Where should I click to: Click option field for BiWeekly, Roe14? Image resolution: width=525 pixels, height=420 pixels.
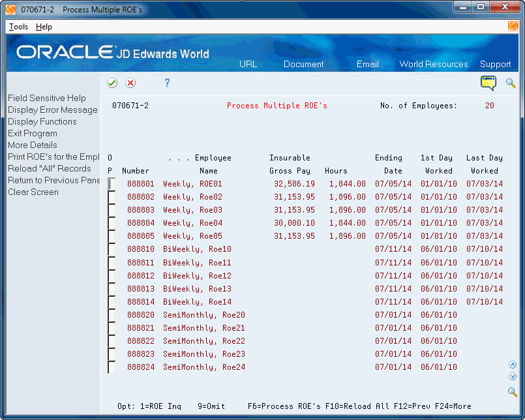click(112, 302)
